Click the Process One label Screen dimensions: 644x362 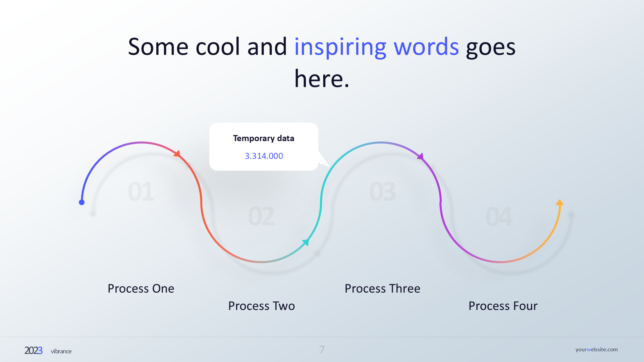141,289
